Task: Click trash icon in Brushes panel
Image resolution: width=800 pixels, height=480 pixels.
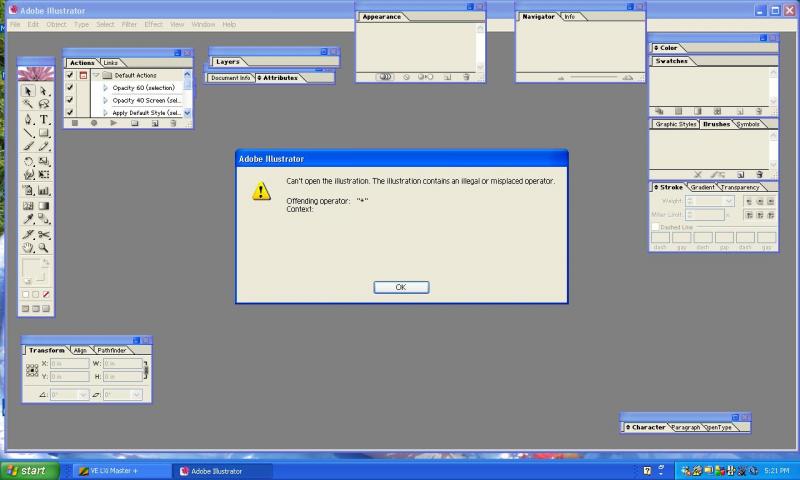Action: pyautogui.click(x=759, y=174)
